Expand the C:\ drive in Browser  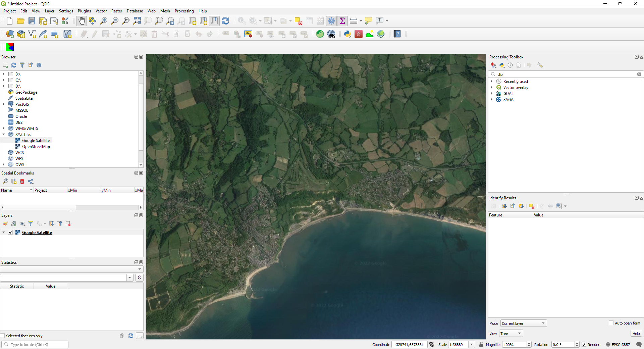(4, 80)
